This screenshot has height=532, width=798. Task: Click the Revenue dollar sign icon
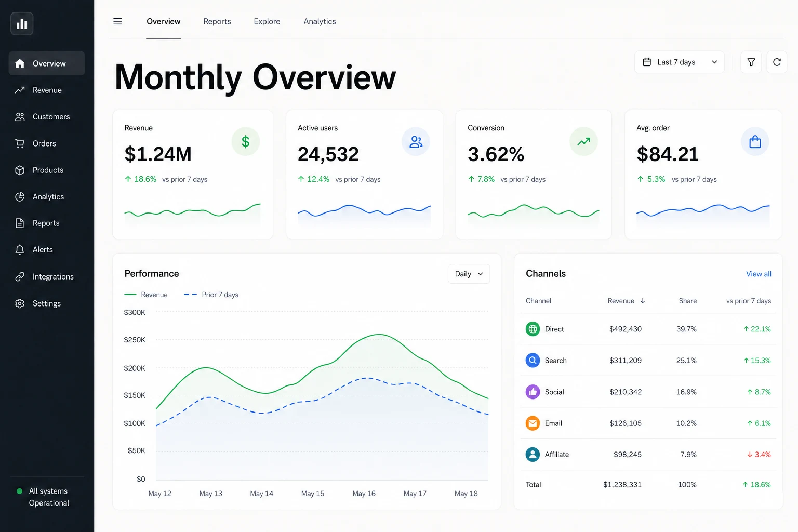(x=246, y=141)
